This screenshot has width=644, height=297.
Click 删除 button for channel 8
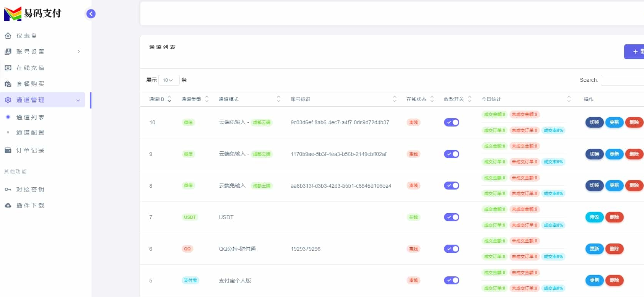point(634,185)
